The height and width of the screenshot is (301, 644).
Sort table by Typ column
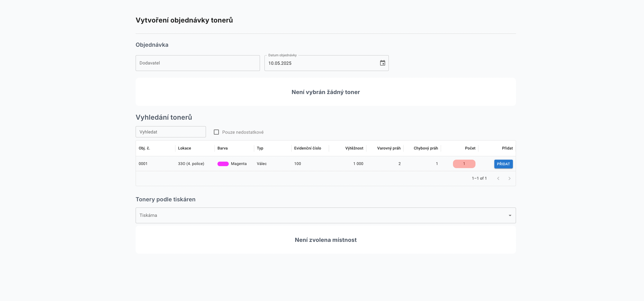point(260,148)
